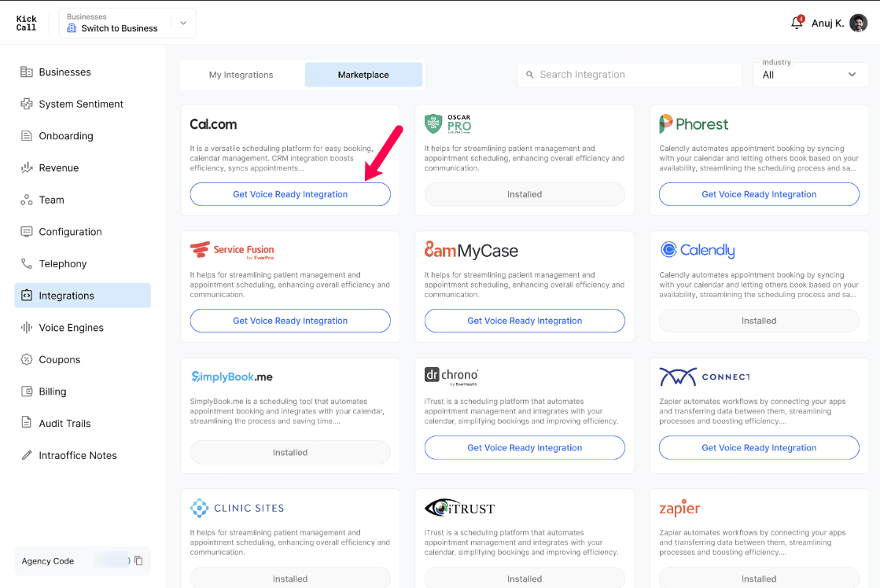Click the Connect logo
Viewport: 880px width, 588px height.
705,377
